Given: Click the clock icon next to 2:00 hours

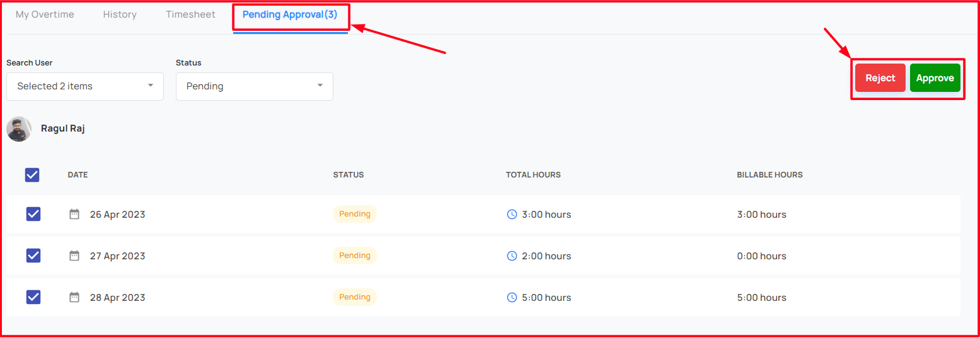Looking at the screenshot, I should [512, 256].
